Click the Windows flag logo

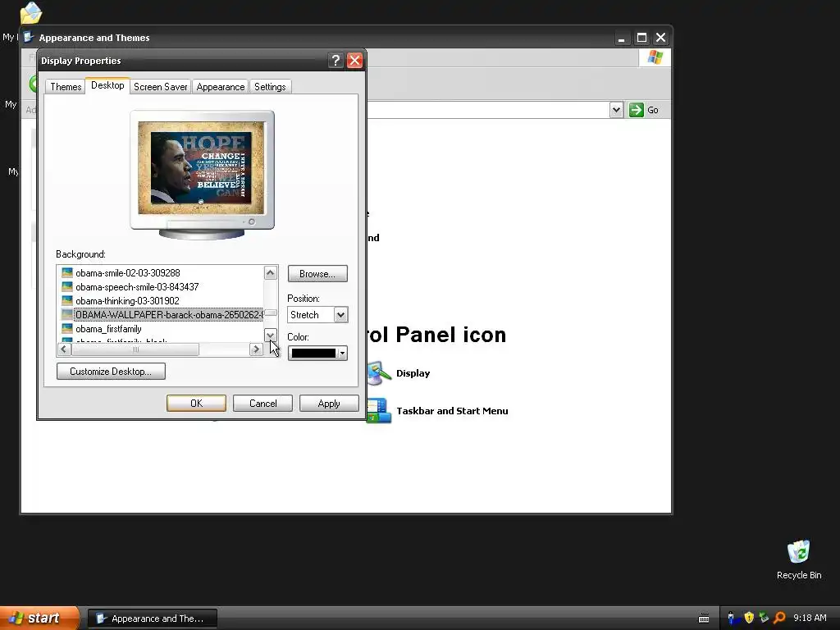click(x=655, y=57)
